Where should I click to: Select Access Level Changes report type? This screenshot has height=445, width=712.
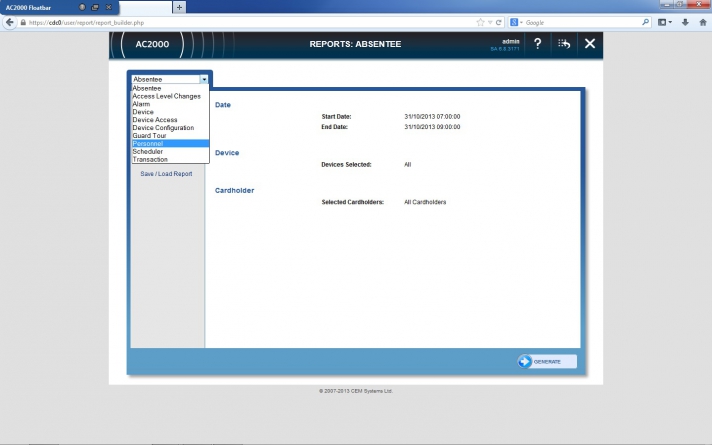pyautogui.click(x=170, y=96)
